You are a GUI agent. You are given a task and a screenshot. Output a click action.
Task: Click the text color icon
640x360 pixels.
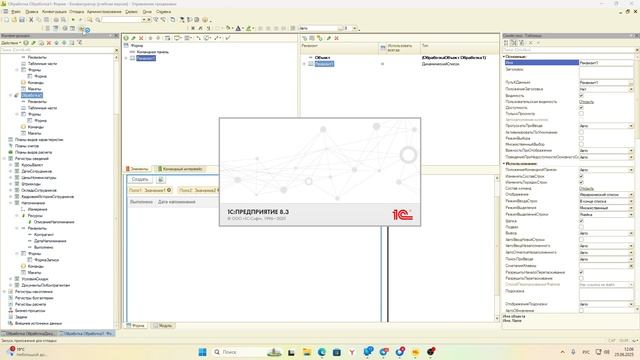[x=238, y=28]
